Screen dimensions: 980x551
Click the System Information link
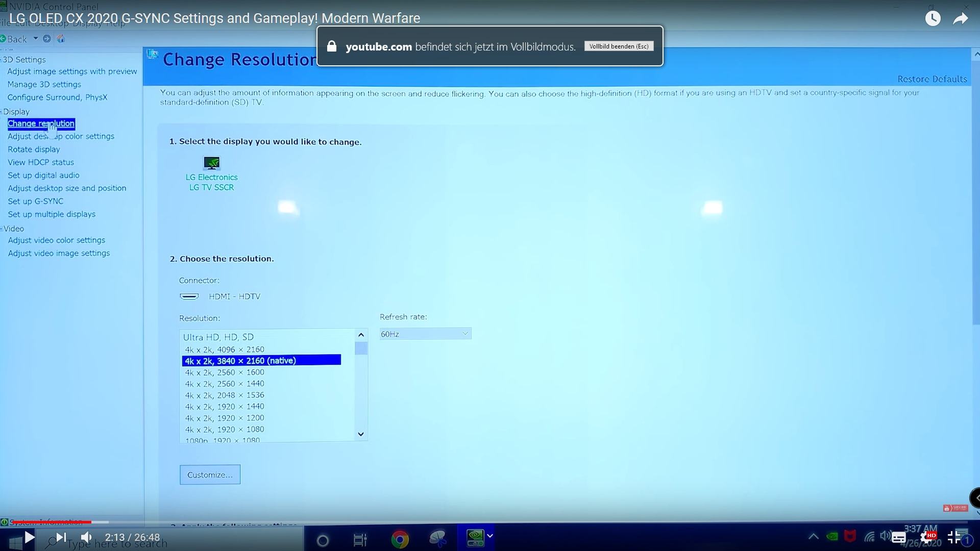tap(46, 521)
